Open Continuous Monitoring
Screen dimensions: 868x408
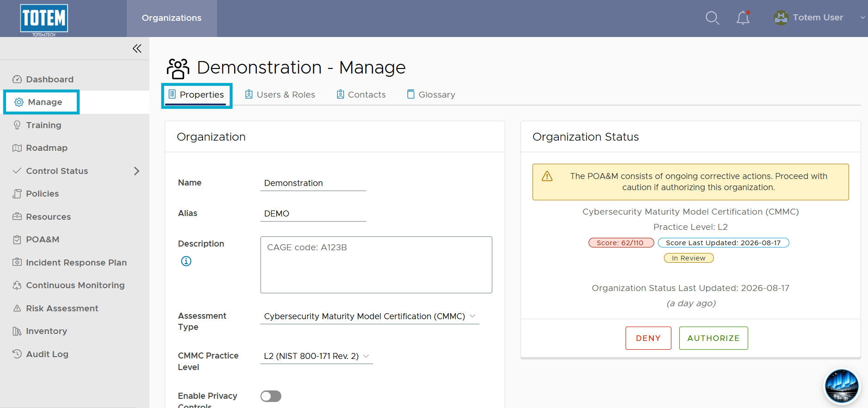click(x=74, y=285)
